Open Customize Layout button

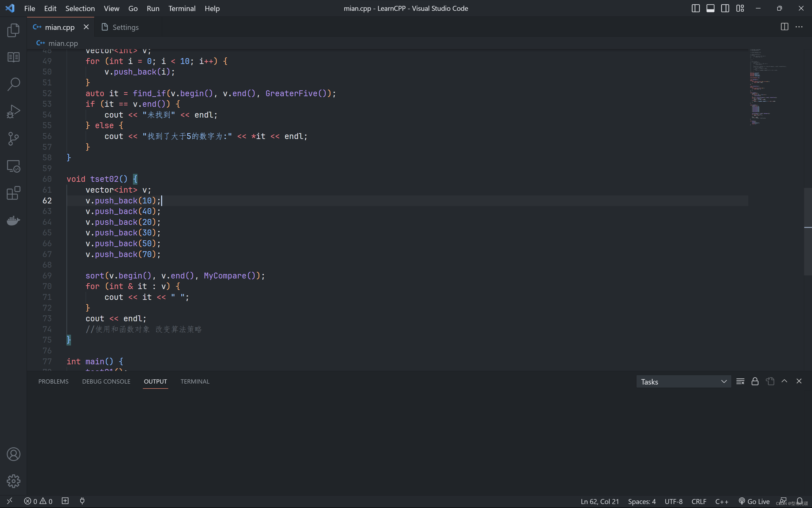point(740,8)
